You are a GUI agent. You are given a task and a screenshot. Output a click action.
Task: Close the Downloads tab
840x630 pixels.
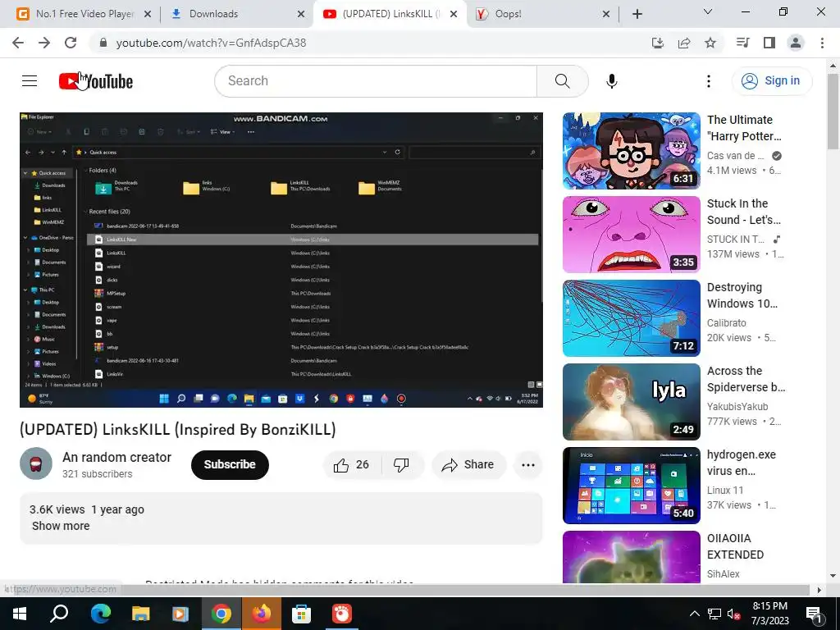coord(300,14)
